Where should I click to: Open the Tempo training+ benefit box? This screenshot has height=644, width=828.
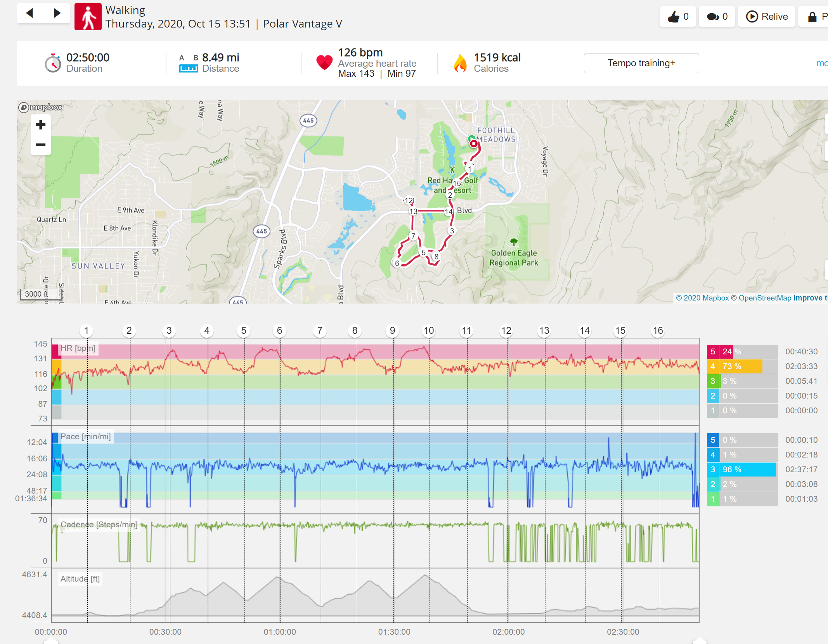pyautogui.click(x=641, y=63)
